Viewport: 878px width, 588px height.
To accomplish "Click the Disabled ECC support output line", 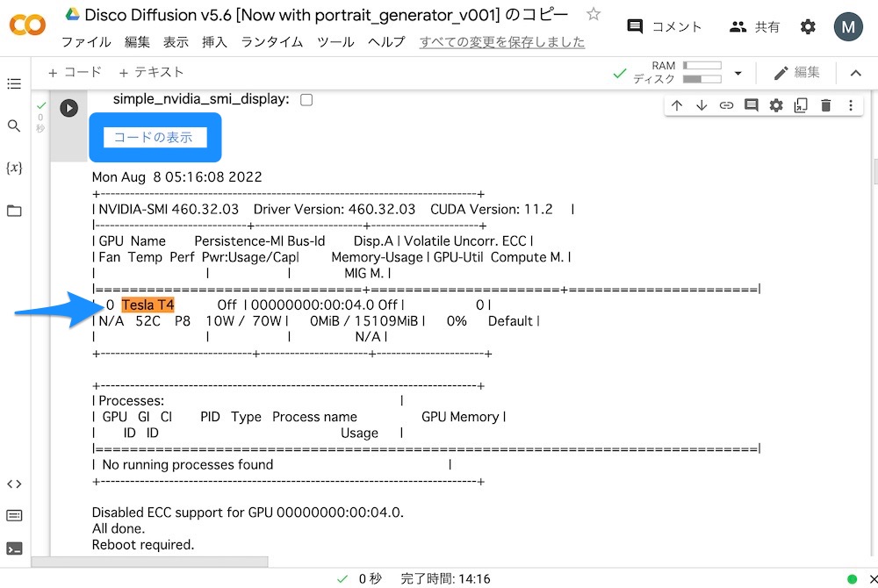I will coord(248,513).
